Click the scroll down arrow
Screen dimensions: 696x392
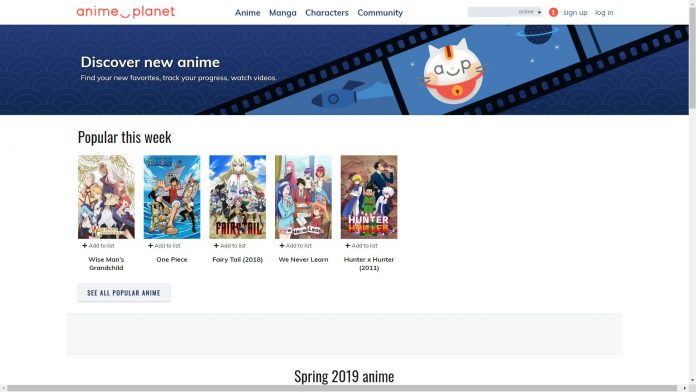coord(692,381)
